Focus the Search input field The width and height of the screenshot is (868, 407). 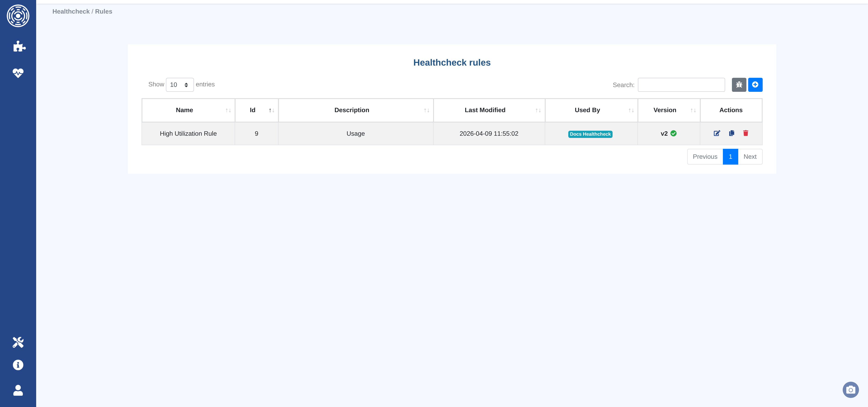[x=681, y=85]
